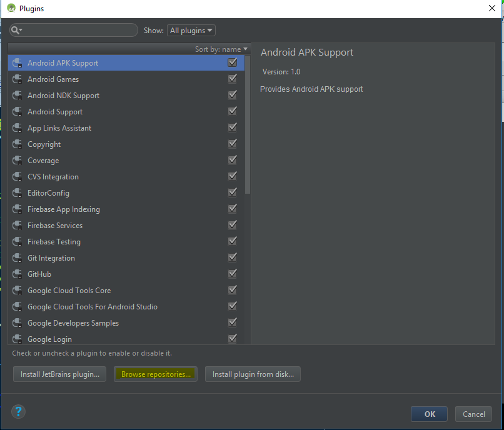Disable the Android APK Support checkbox
The image size is (504, 430).
click(233, 62)
